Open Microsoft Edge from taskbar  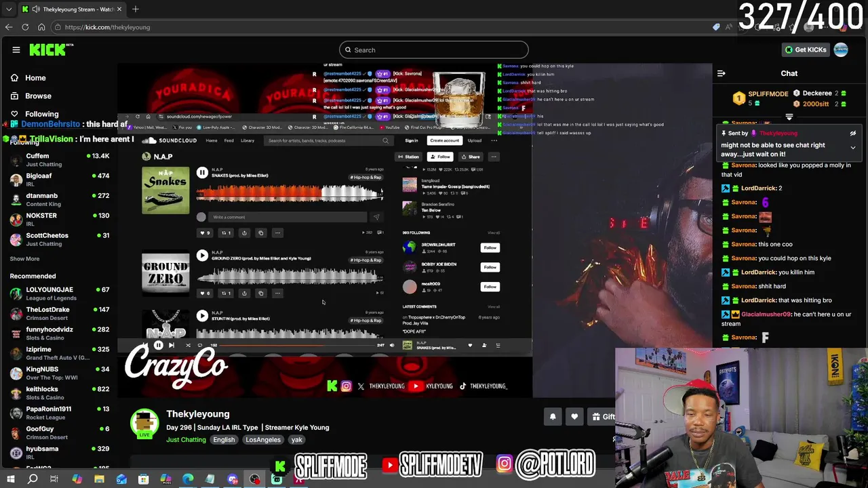tap(188, 479)
